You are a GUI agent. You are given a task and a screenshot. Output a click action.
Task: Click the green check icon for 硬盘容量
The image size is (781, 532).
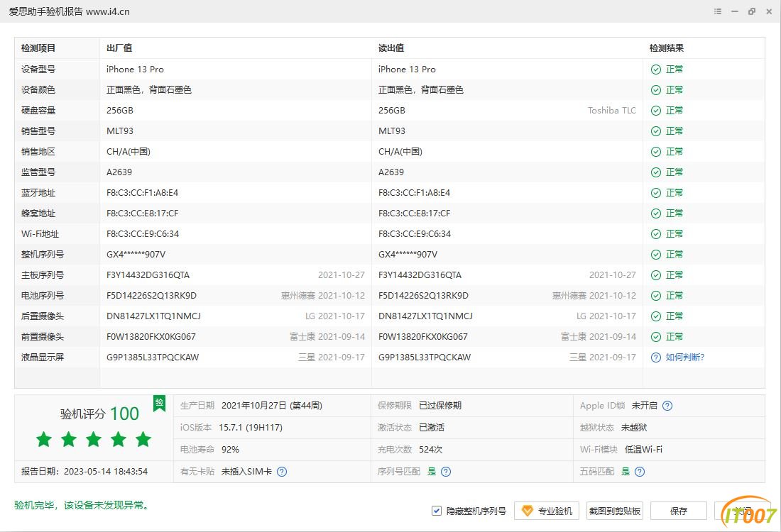[656, 111]
